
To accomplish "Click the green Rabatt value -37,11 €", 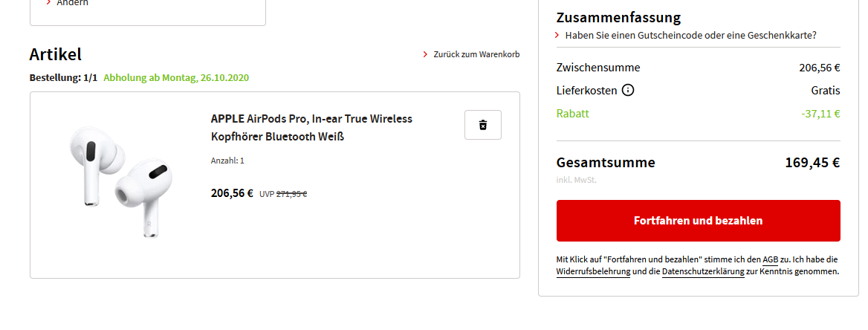I will point(820,114).
